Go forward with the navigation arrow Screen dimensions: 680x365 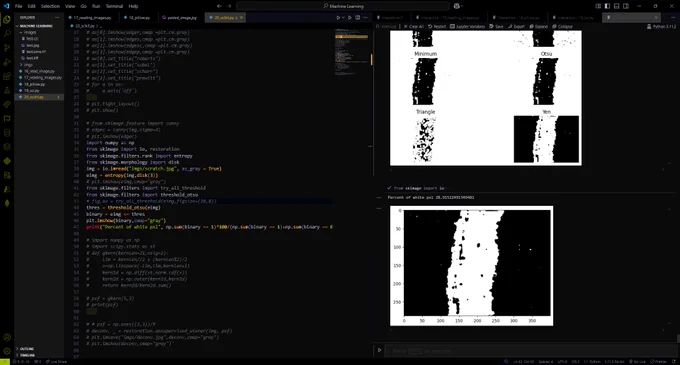coord(229,6)
